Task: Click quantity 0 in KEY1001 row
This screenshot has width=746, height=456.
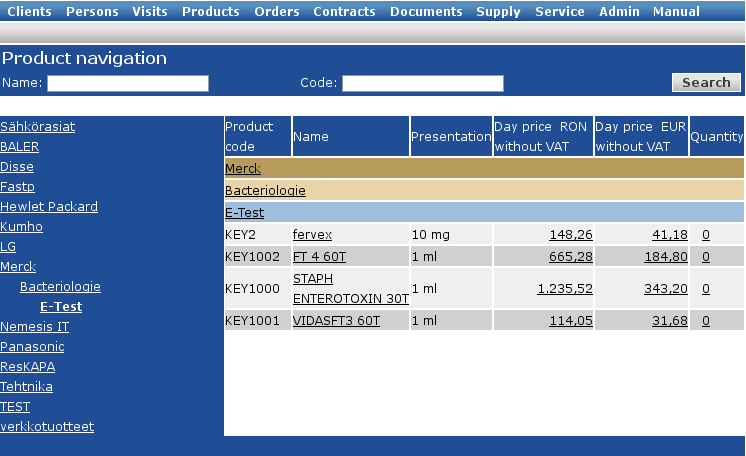Action: [706, 320]
